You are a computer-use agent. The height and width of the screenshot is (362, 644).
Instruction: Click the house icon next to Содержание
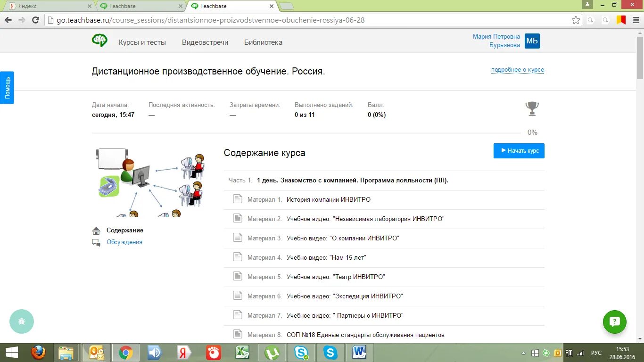click(x=96, y=230)
